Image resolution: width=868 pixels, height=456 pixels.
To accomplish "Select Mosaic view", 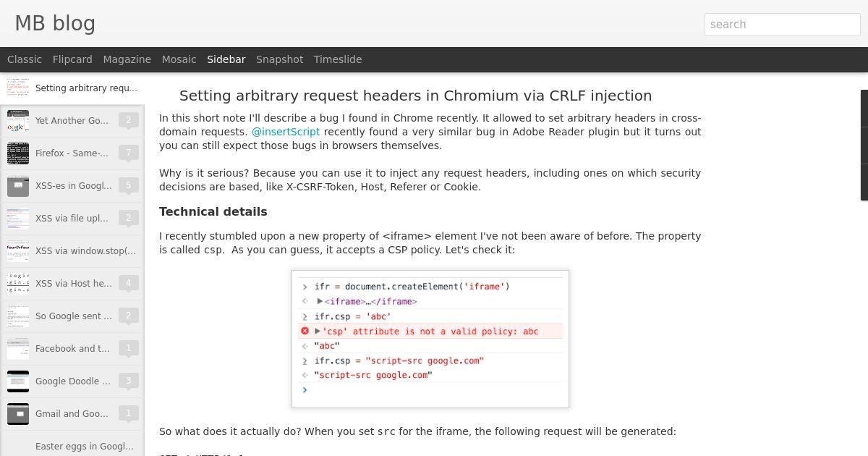I will pyautogui.click(x=179, y=59).
